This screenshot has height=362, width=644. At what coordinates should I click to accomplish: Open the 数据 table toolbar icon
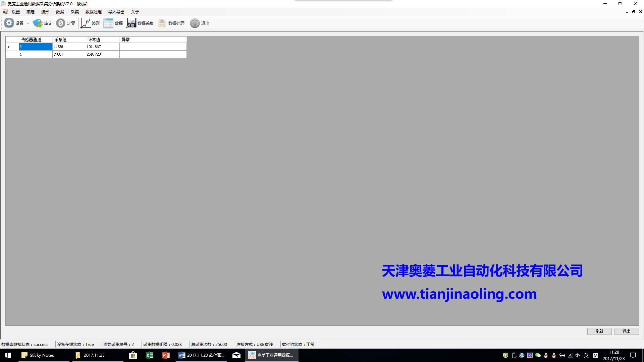(x=108, y=23)
